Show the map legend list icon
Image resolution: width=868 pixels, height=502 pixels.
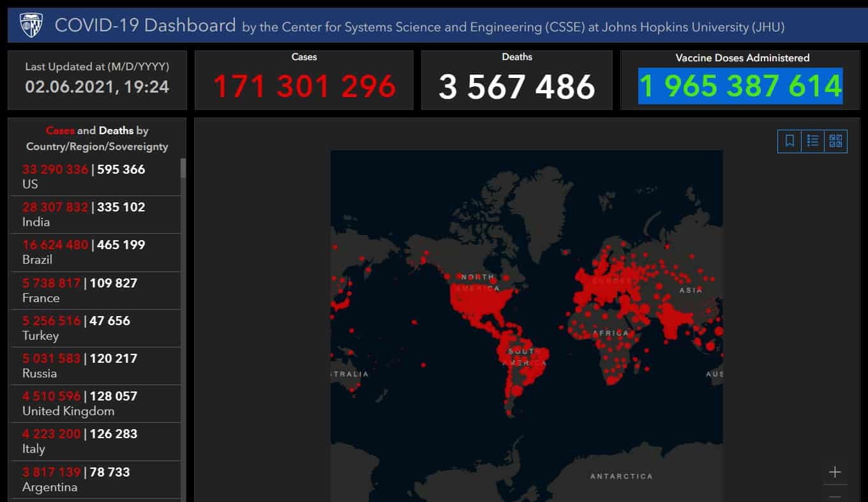pos(812,141)
